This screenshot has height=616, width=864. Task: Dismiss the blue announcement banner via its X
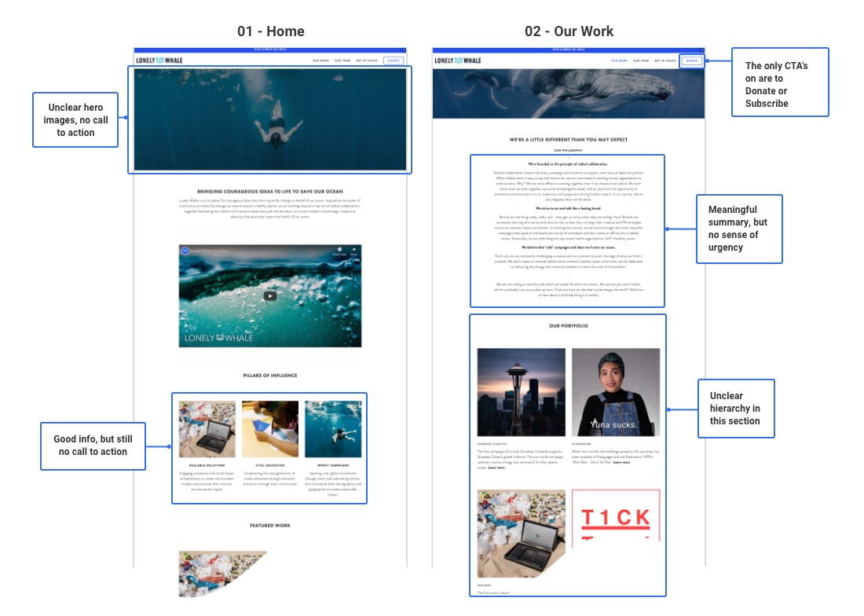pyautogui.click(x=402, y=48)
